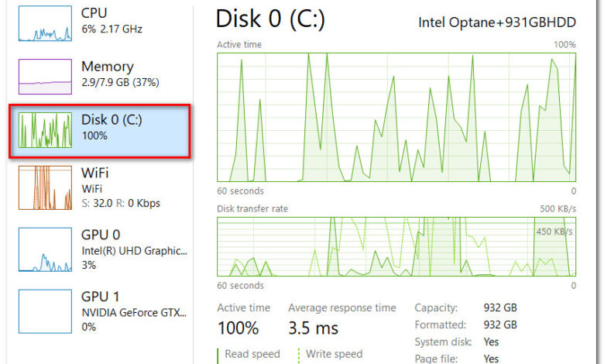604x364 pixels.
Task: Click the Read speed legend label
Action: [252, 354]
